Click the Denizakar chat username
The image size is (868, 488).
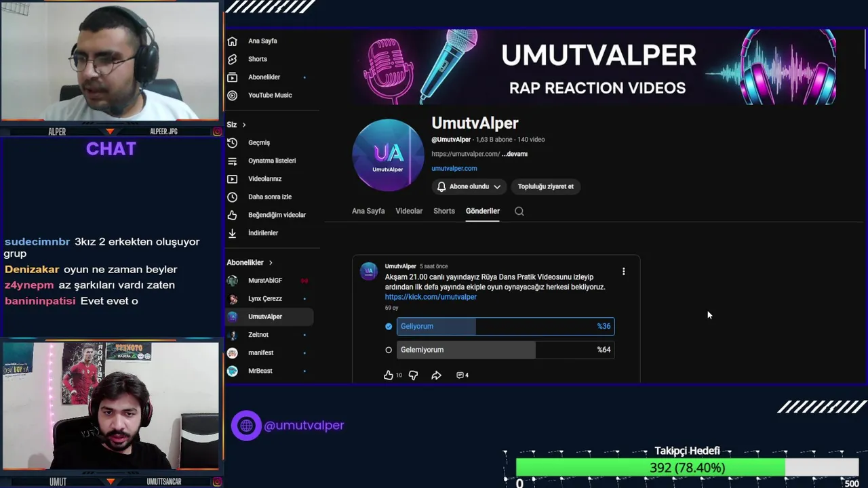click(32, 270)
